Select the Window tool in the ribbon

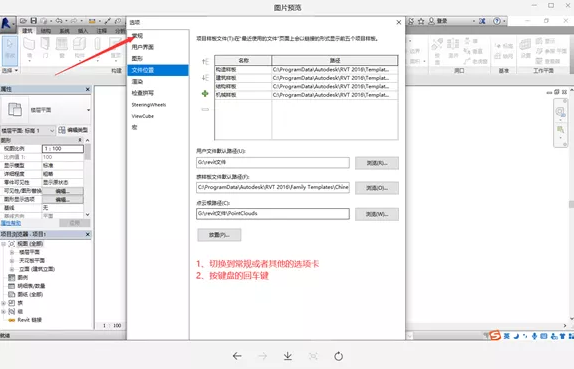coord(62,48)
